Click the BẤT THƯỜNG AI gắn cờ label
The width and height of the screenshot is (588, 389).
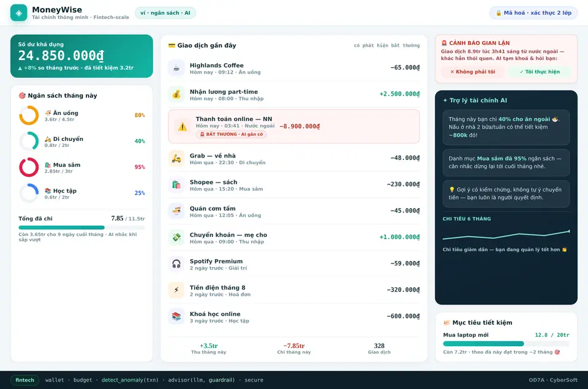click(232, 134)
